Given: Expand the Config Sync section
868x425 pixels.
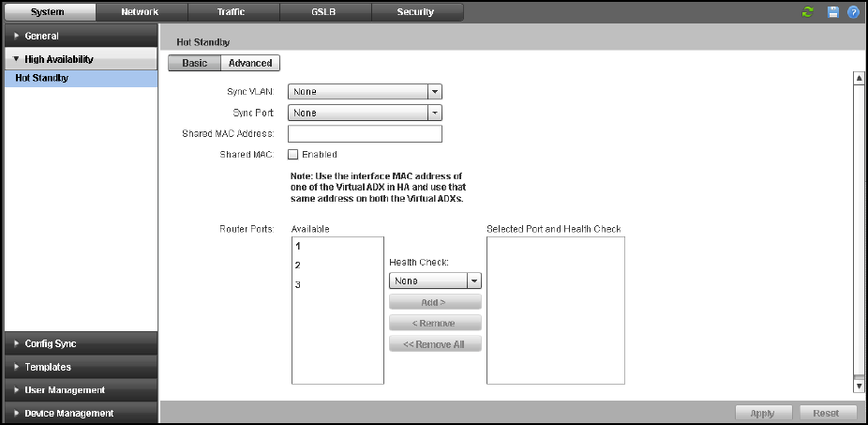Looking at the screenshot, I should coord(81,343).
